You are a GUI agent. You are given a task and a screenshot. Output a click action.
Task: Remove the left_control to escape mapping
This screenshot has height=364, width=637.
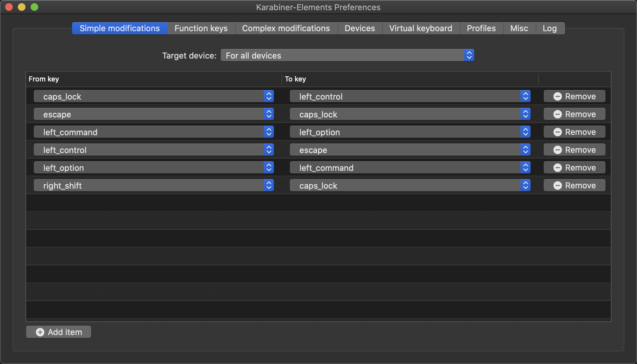pos(574,150)
